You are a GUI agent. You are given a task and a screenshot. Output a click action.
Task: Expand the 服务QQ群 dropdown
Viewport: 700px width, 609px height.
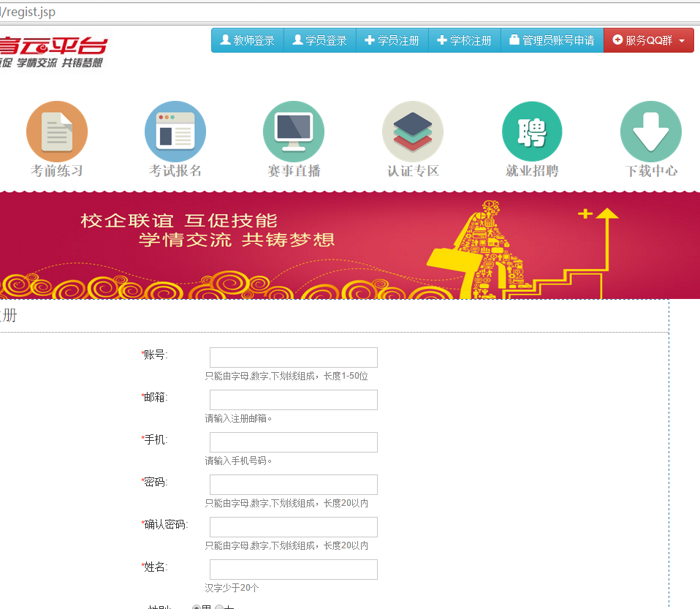click(x=648, y=40)
